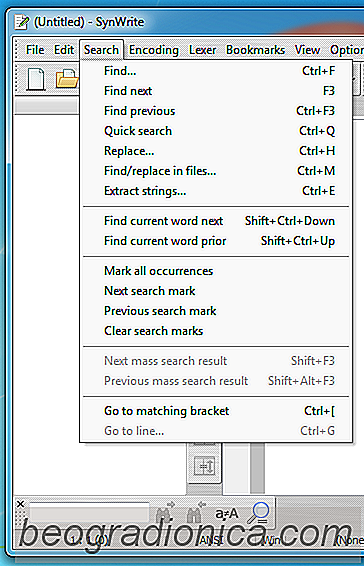Image resolution: width=364 pixels, height=566 pixels.
Task: Click the find previous binoculars icon
Action: 196,512
